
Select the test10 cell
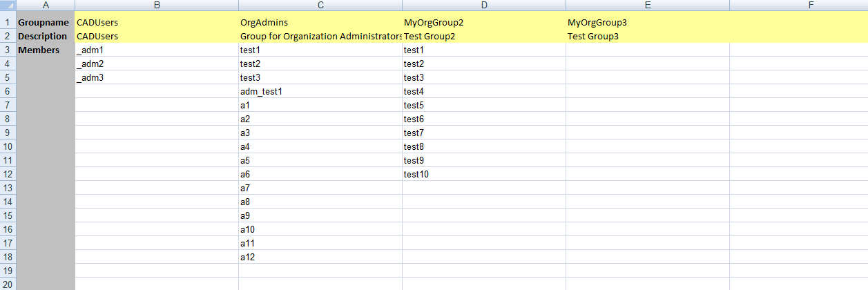[x=484, y=174]
